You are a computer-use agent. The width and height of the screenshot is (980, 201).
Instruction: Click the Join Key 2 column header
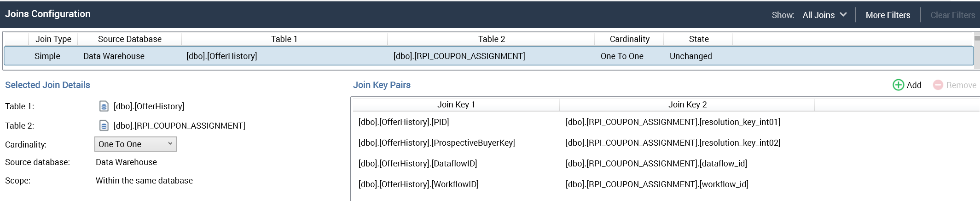point(687,105)
